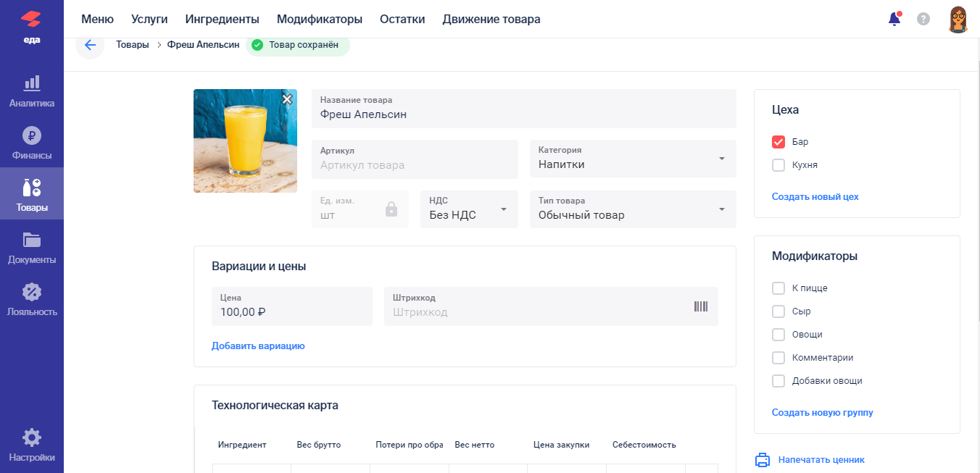Open the Остатки tab
The width and height of the screenshot is (980, 473).
[402, 19]
